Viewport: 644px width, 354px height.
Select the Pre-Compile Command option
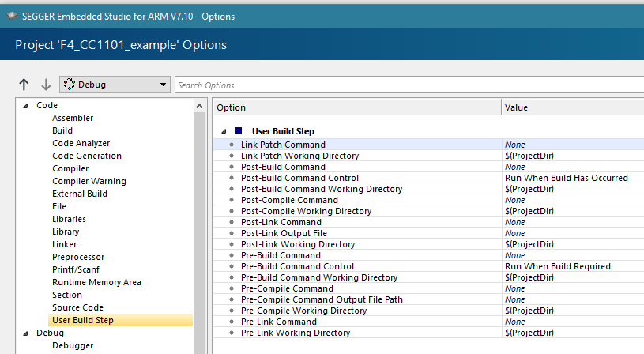(287, 289)
